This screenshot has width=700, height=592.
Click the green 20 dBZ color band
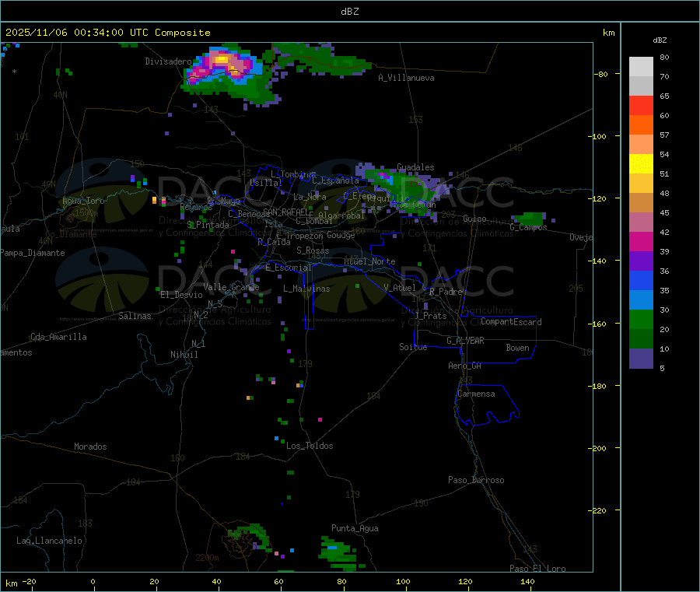pyautogui.click(x=641, y=319)
